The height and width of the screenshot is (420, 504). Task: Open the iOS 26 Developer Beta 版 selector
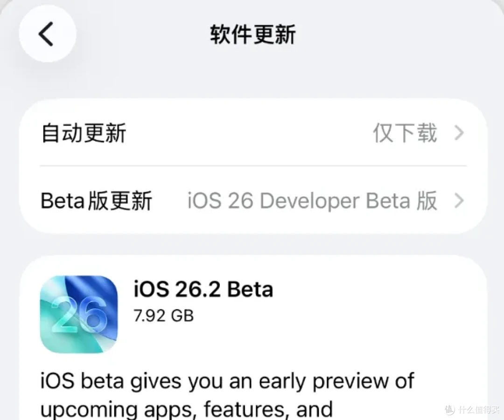pyautogui.click(x=312, y=200)
